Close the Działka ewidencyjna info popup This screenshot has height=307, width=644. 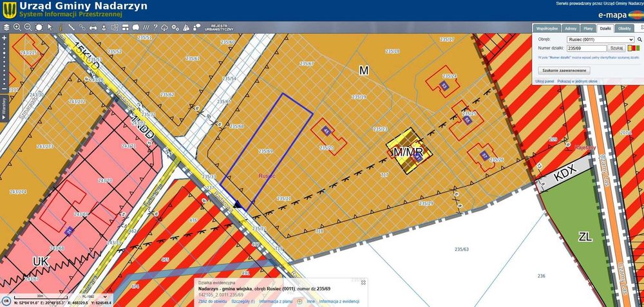tap(363, 283)
